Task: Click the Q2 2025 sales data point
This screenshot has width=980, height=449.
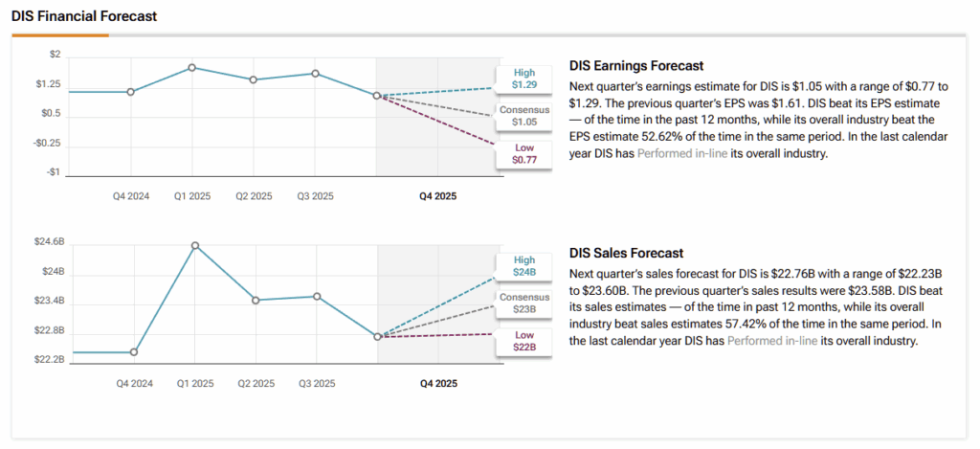Action: (256, 301)
